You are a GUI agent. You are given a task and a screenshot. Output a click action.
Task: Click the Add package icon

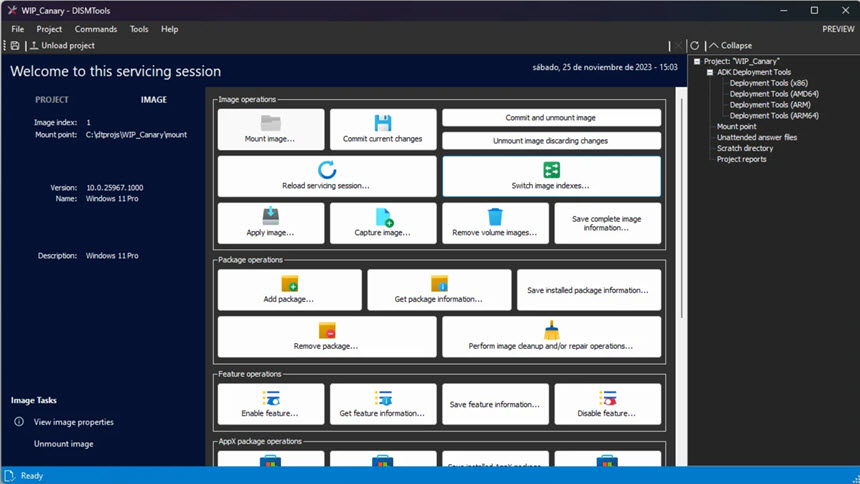coord(290,283)
